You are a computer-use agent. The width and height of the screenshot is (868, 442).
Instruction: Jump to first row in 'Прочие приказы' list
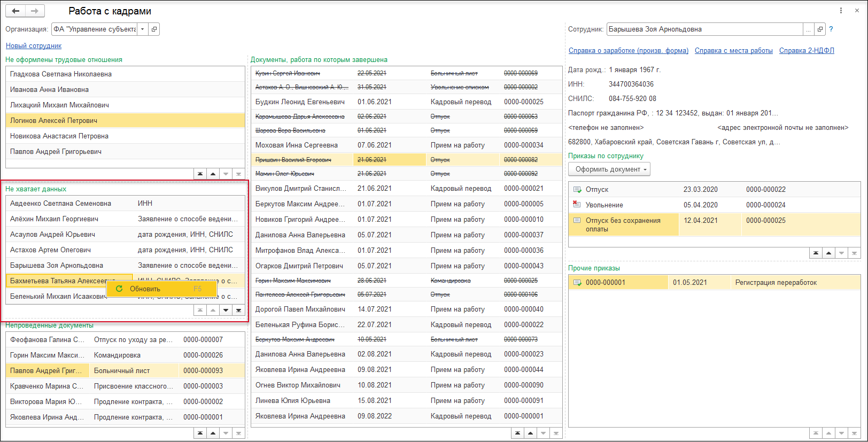816,433
